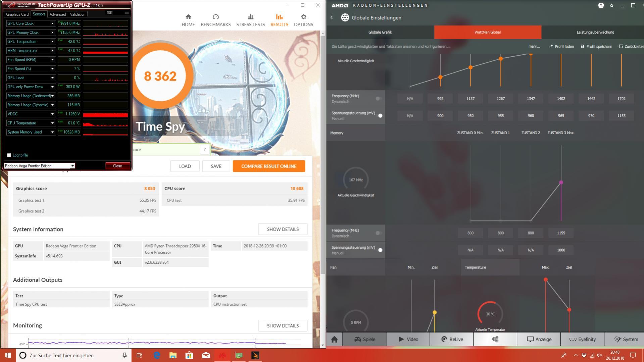Open the Radeon ReLive tab
Screen dimensions: 644x362
coord(452,339)
